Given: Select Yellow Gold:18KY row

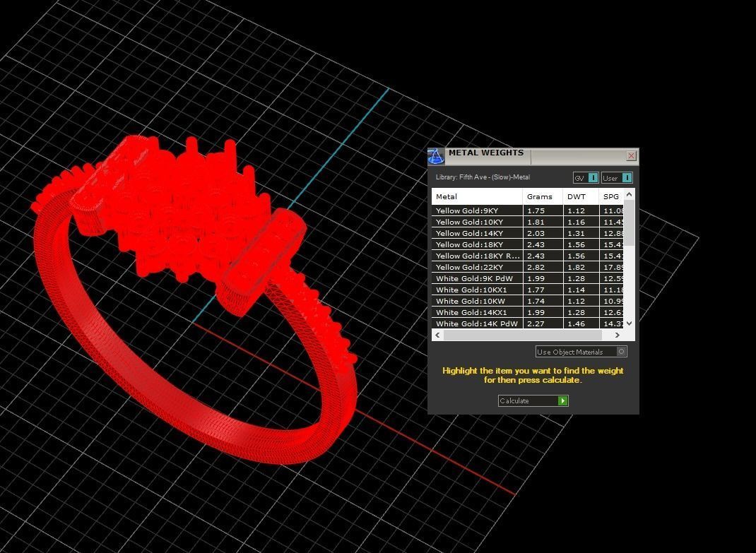Looking at the screenshot, I should pyautogui.click(x=528, y=244).
